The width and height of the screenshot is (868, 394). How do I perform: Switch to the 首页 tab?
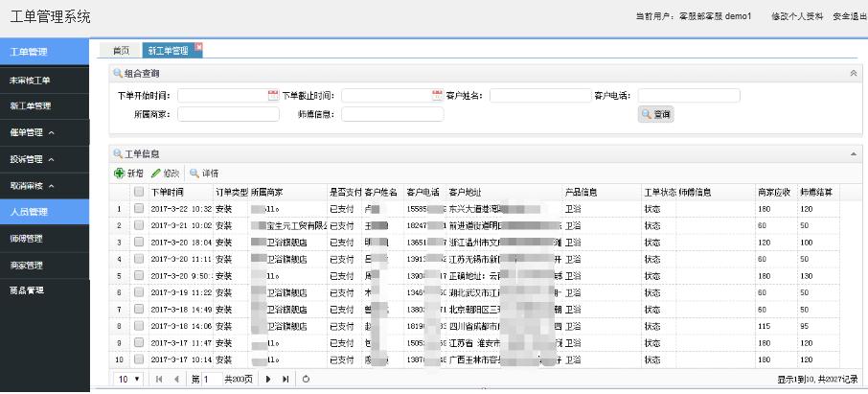pyautogui.click(x=121, y=51)
